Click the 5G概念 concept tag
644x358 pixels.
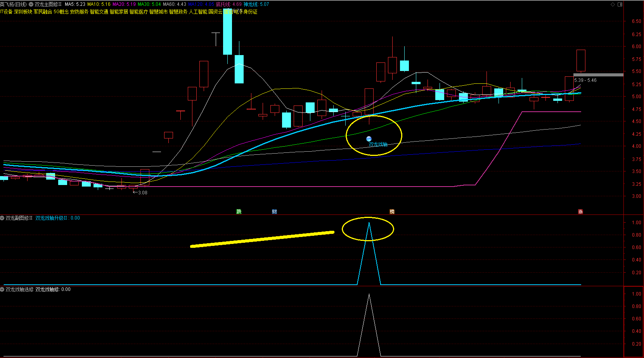[x=61, y=12]
